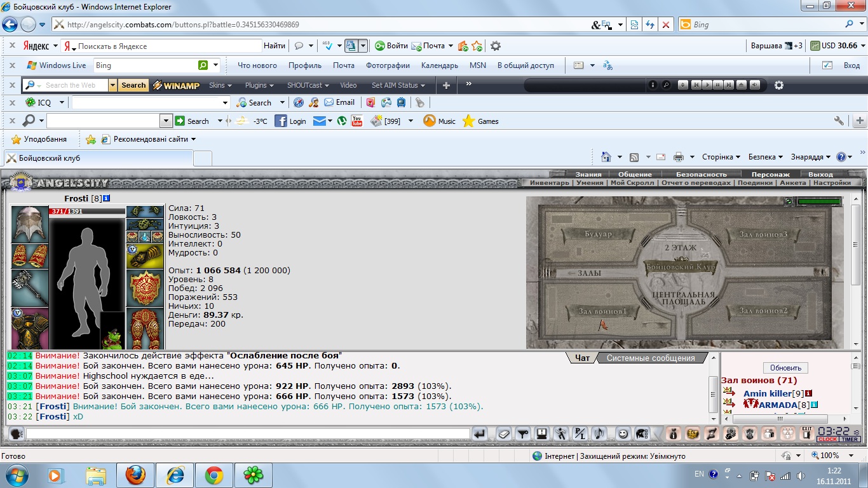This screenshot has width=868, height=488.
Task: Click the sound icon in chat bar
Action: pyautogui.click(x=599, y=434)
